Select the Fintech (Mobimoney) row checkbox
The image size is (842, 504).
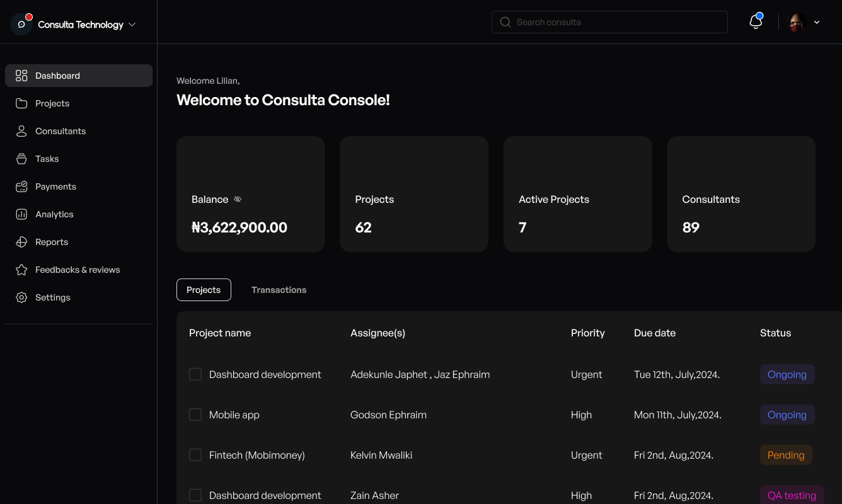(x=195, y=455)
